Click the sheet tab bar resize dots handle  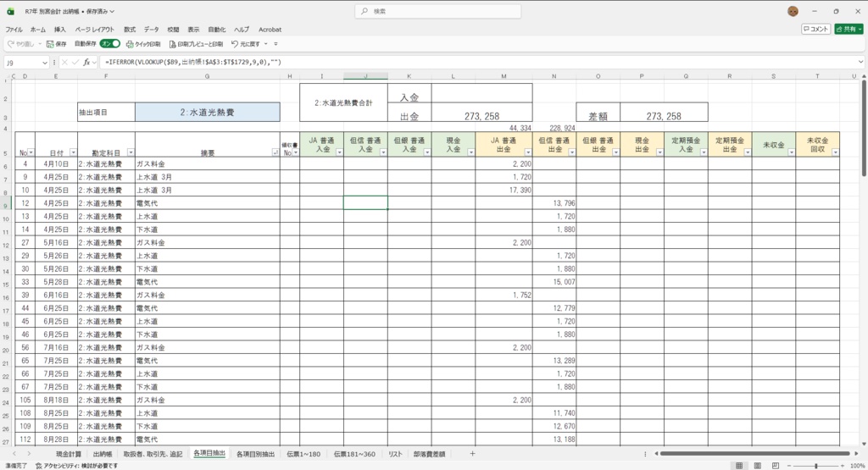click(645, 454)
